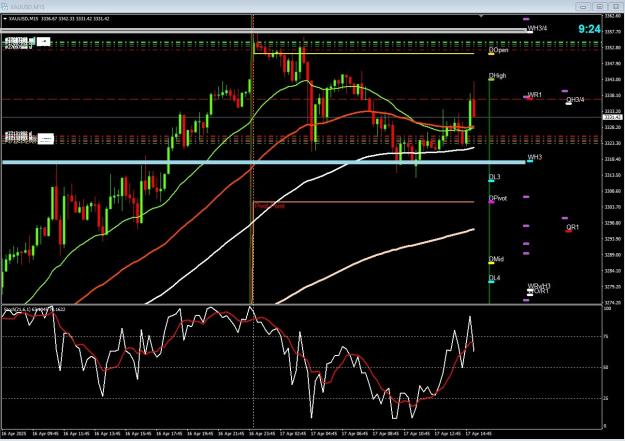Click the current price tag on price scale
Screen dimensions: 625x441
click(x=612, y=117)
